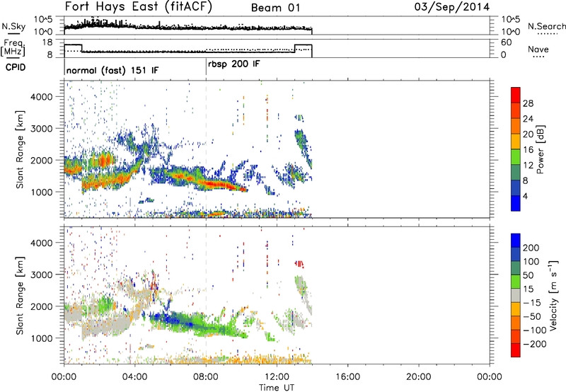The width and height of the screenshot is (566, 392).
Task: Click the '12:00' time axis label
Action: [x=277, y=377]
